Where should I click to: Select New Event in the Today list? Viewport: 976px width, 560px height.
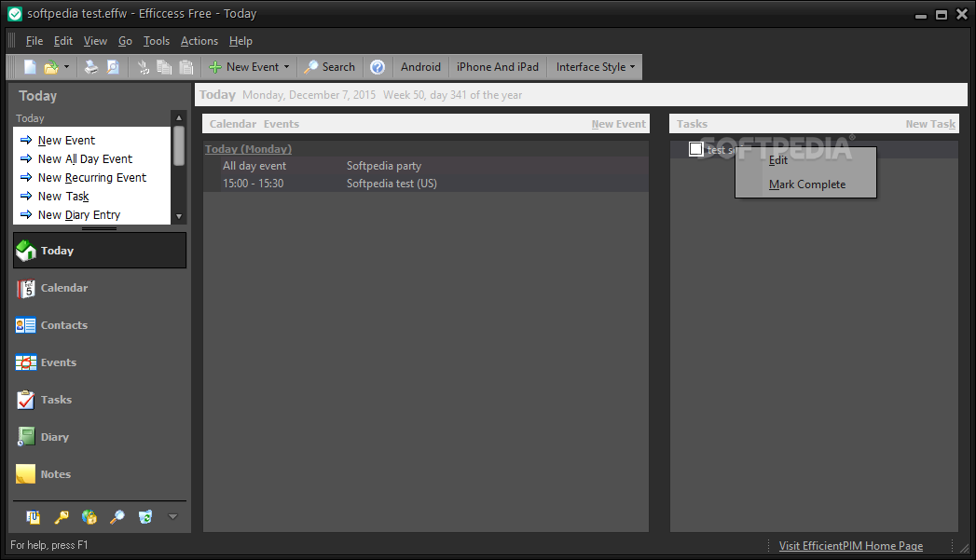click(x=66, y=141)
